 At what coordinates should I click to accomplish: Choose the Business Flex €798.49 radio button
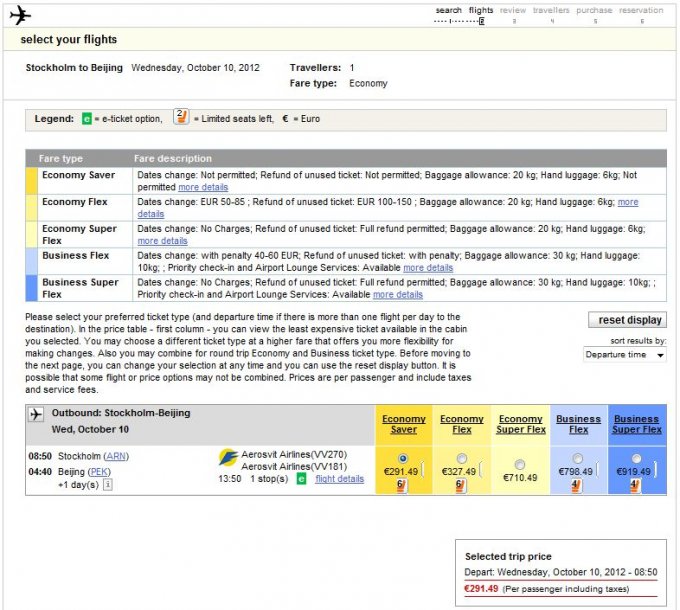[578, 459]
